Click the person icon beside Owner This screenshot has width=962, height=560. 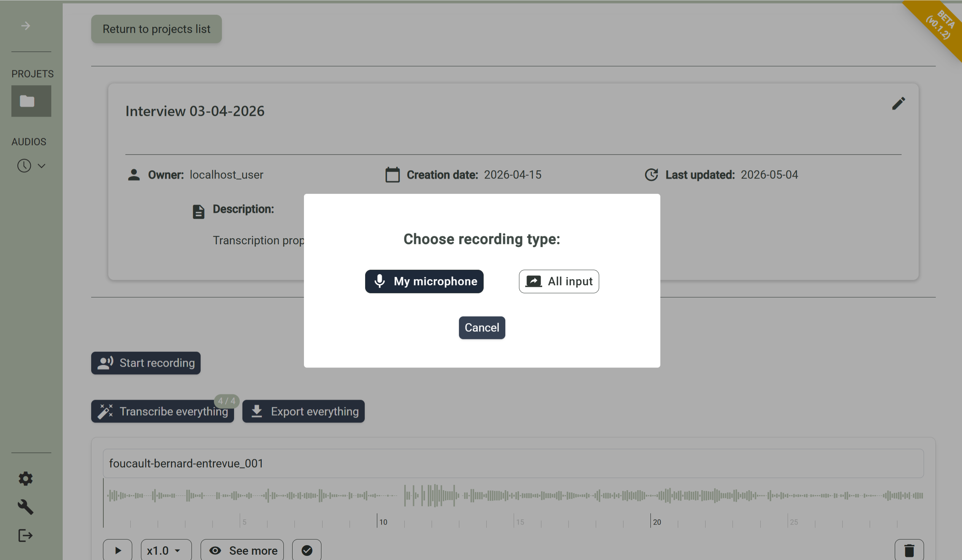click(x=134, y=175)
